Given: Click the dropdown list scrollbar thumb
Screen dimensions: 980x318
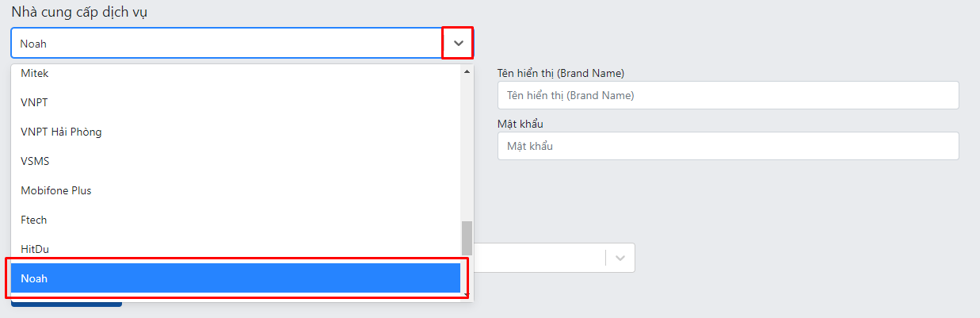Looking at the screenshot, I should [x=467, y=238].
